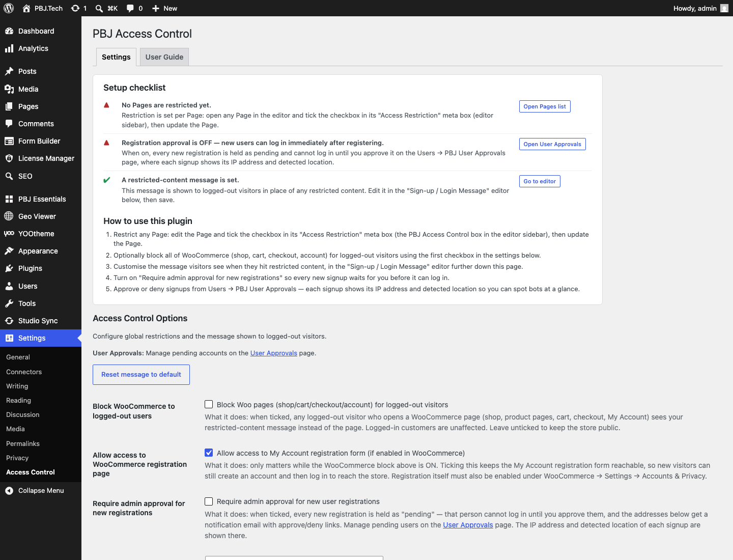Click the How to use this plugin heading
The height and width of the screenshot is (560, 733).
point(148,221)
